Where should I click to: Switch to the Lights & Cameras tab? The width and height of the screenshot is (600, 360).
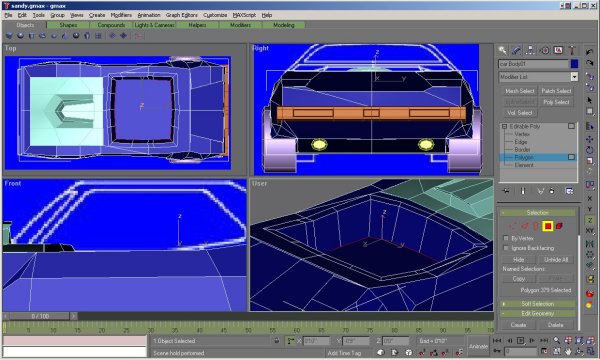pos(154,25)
